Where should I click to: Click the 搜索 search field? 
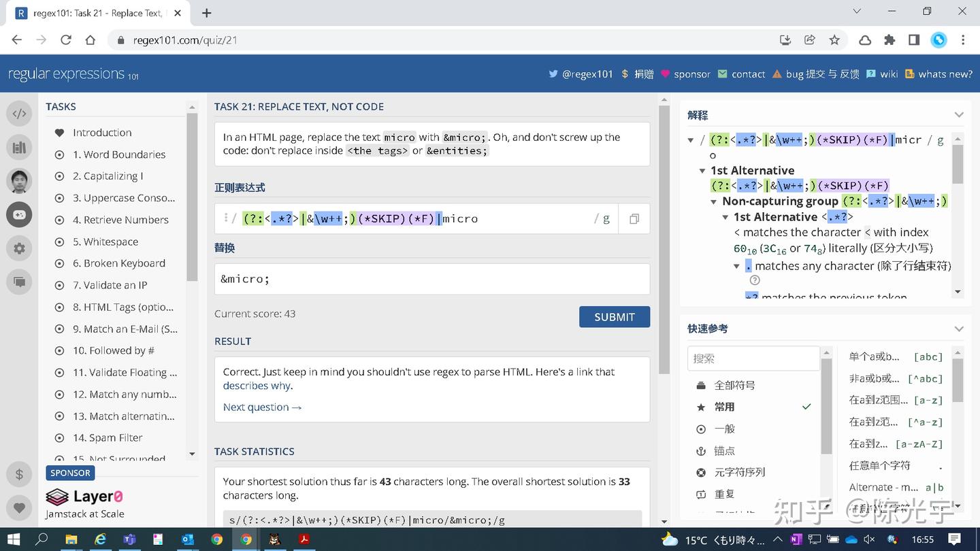pos(753,358)
